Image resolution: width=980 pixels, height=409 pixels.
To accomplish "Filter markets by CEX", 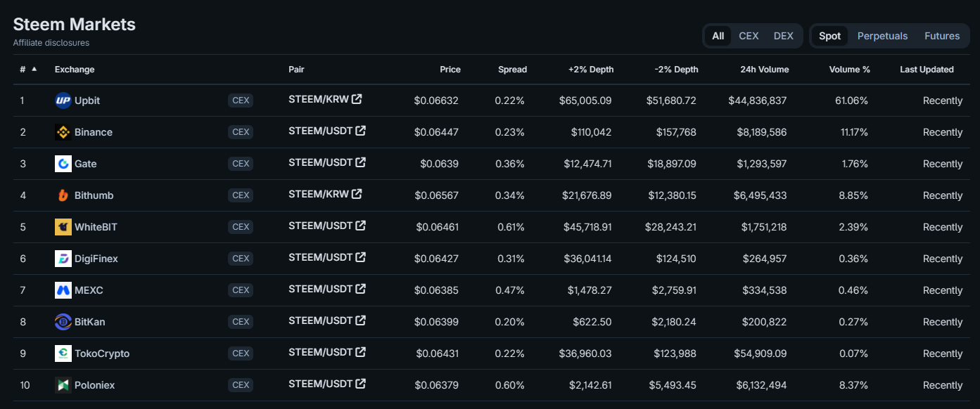I will coord(749,36).
